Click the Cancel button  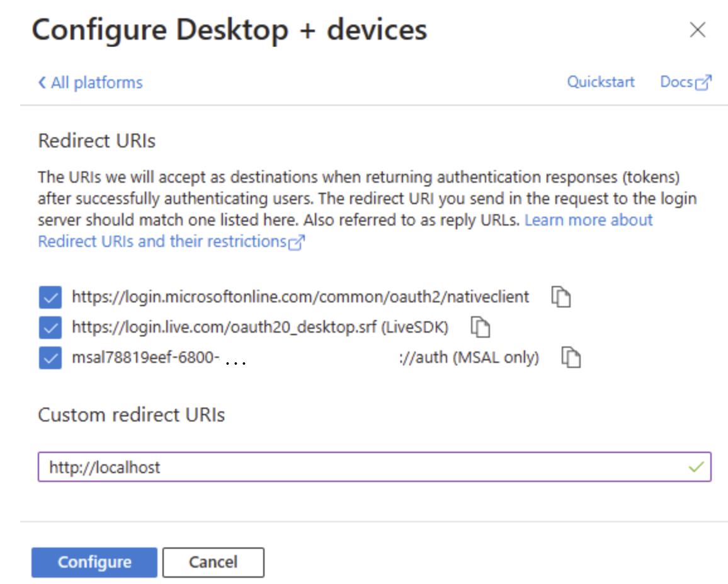click(x=213, y=562)
